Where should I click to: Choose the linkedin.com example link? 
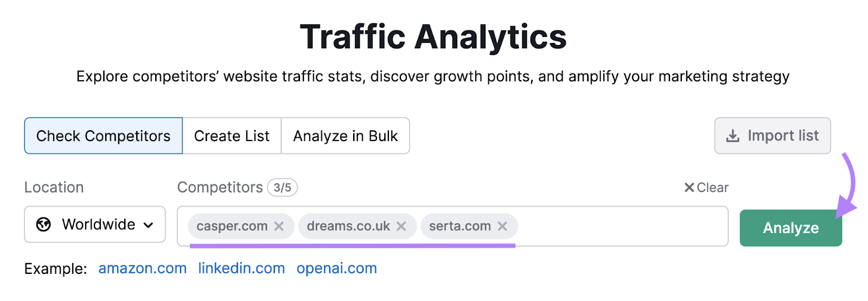point(241,268)
